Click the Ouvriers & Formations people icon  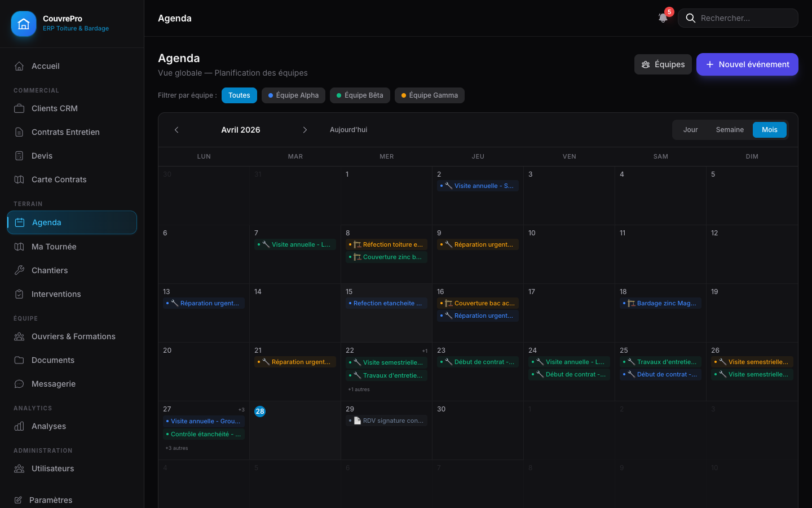(x=19, y=336)
